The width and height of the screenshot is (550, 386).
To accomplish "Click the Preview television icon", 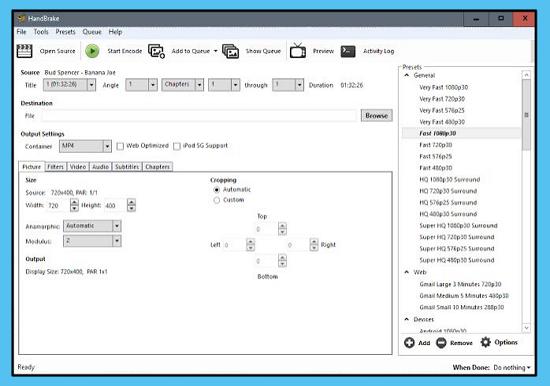I will tap(298, 51).
